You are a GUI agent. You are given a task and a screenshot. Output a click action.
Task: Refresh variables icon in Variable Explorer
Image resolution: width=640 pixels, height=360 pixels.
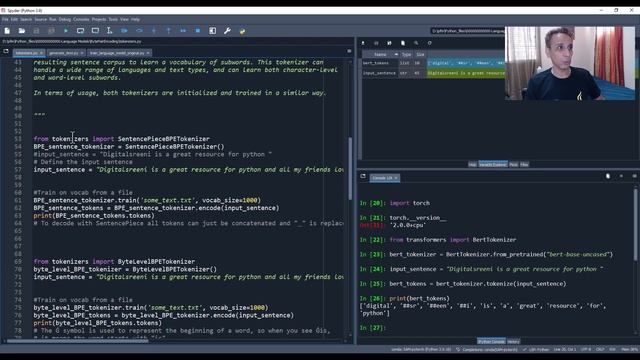(x=429, y=43)
